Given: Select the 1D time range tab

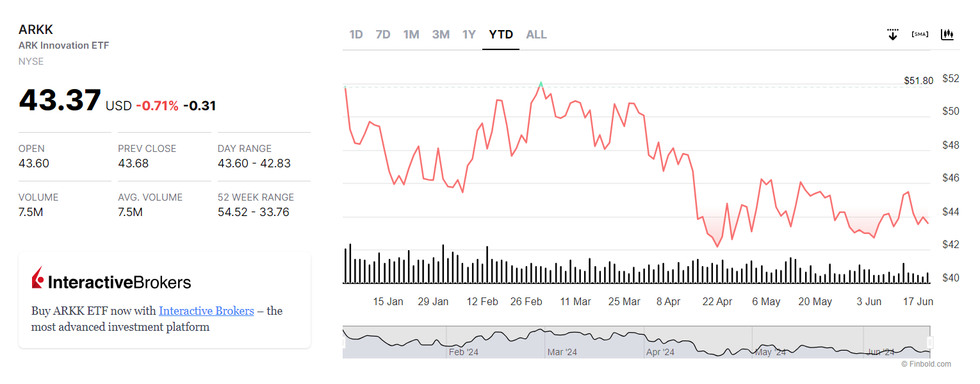Looking at the screenshot, I should click(356, 35).
